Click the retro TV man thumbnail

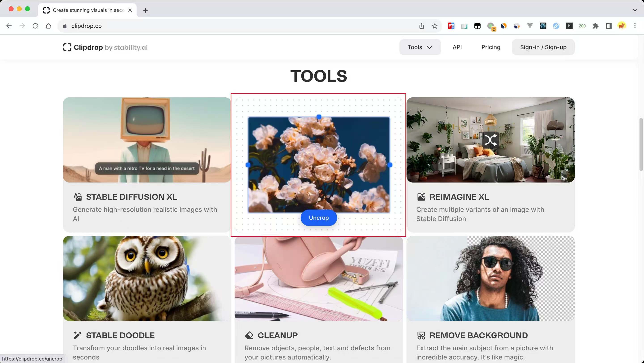pos(147,140)
